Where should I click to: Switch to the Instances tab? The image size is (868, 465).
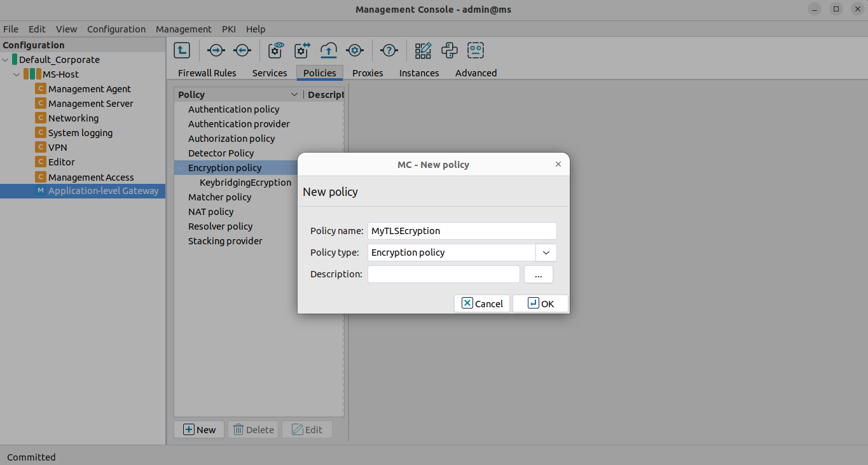[419, 73]
